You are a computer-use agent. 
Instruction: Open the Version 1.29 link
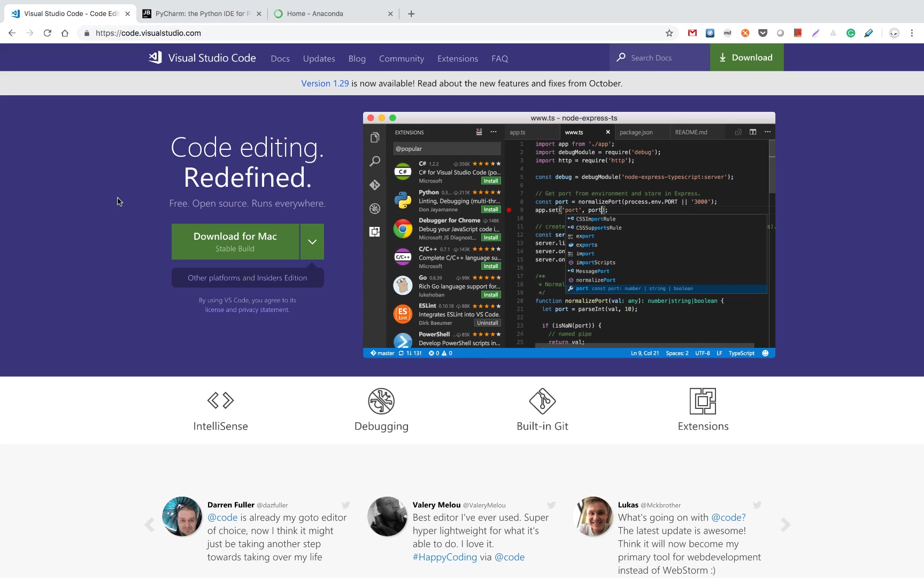(x=325, y=83)
